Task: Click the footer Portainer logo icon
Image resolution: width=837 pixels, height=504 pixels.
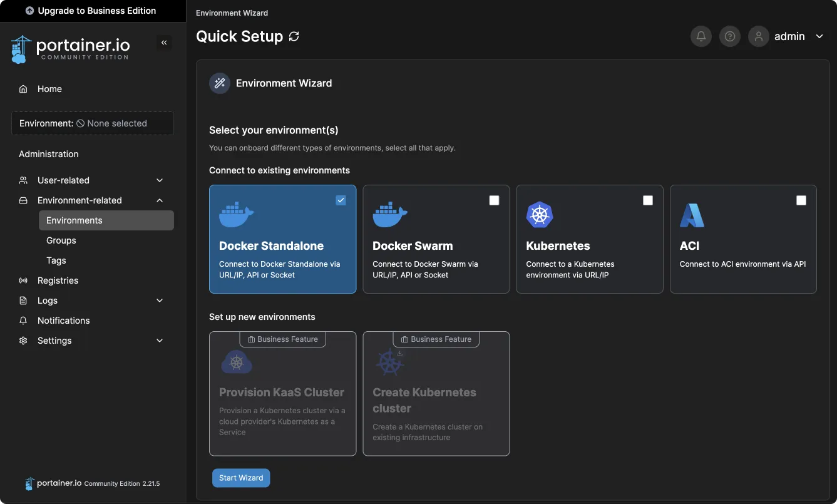Action: 29,483
